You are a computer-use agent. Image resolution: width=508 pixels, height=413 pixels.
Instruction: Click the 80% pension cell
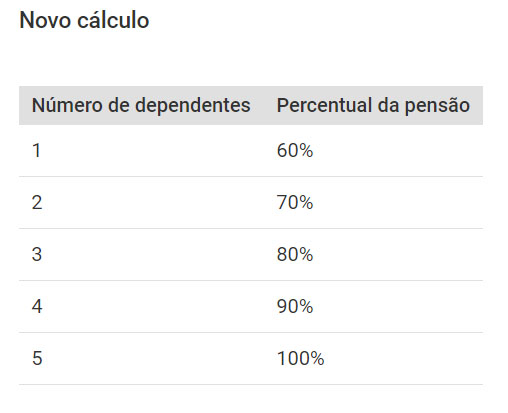[295, 254]
